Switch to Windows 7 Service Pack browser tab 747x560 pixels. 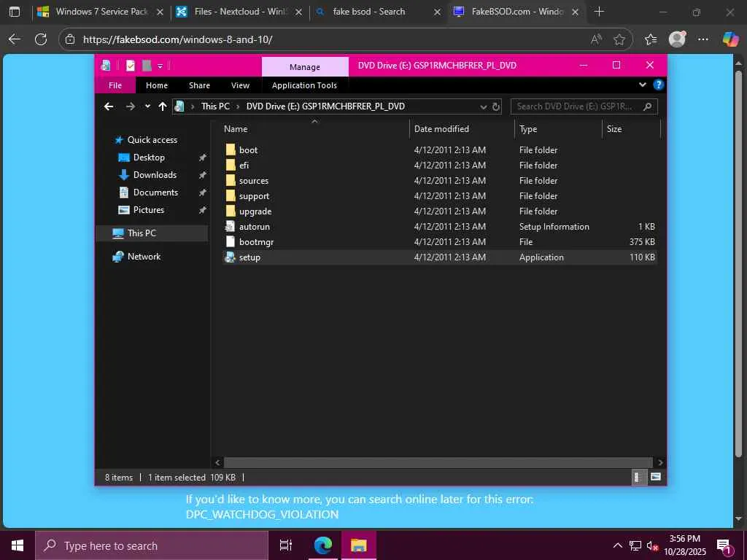101,12
